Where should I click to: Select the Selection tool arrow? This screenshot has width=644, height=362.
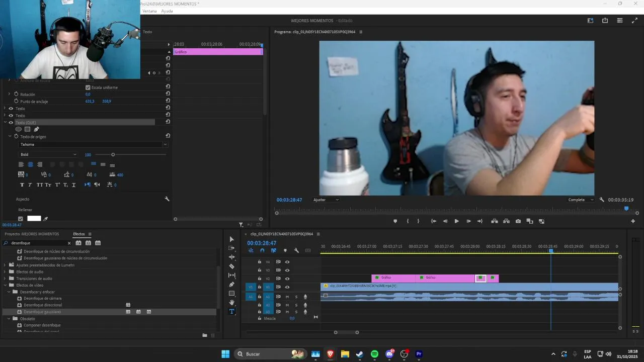[231, 239]
